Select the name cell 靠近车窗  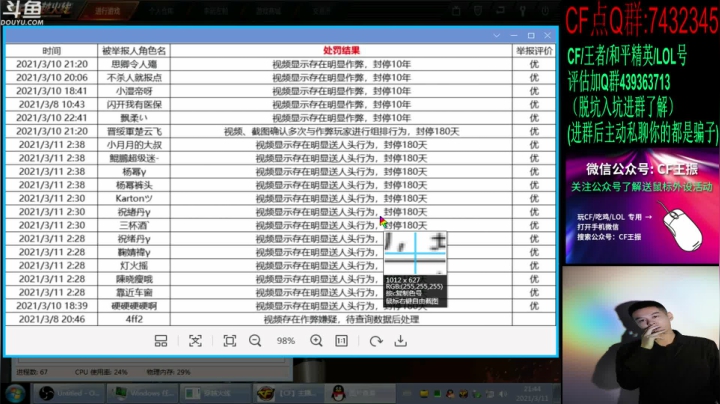point(134,292)
